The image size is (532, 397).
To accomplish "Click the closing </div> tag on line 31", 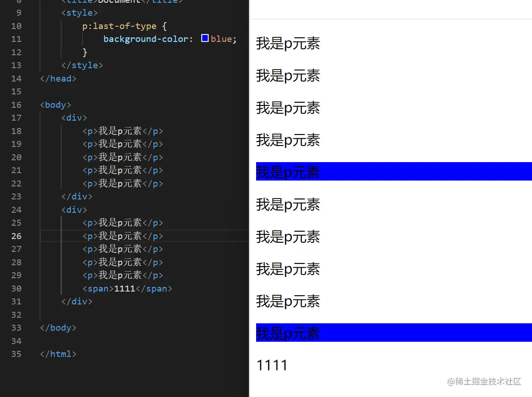I will [x=76, y=301].
